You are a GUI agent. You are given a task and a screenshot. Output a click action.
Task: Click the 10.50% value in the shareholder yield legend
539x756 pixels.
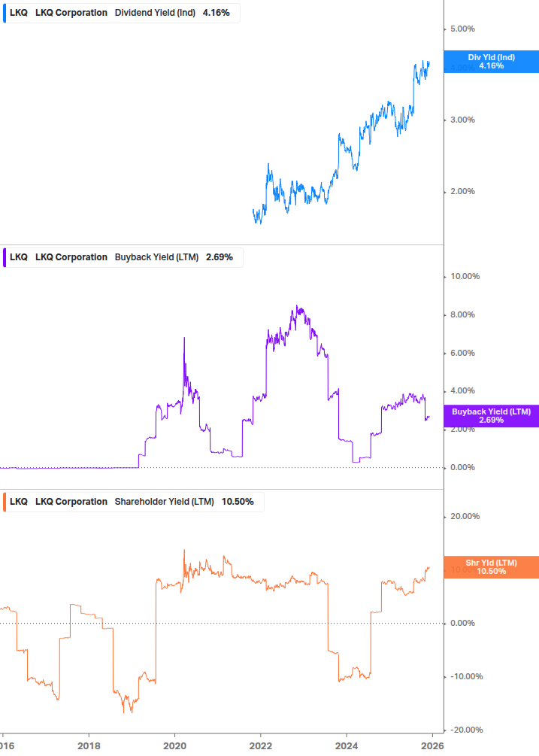click(238, 502)
